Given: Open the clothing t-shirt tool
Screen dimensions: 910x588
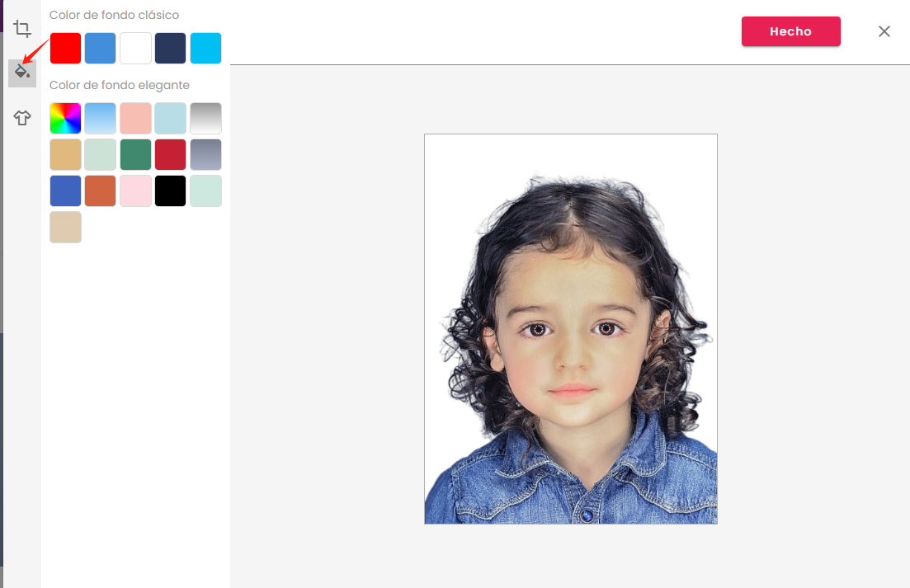Looking at the screenshot, I should [x=22, y=118].
